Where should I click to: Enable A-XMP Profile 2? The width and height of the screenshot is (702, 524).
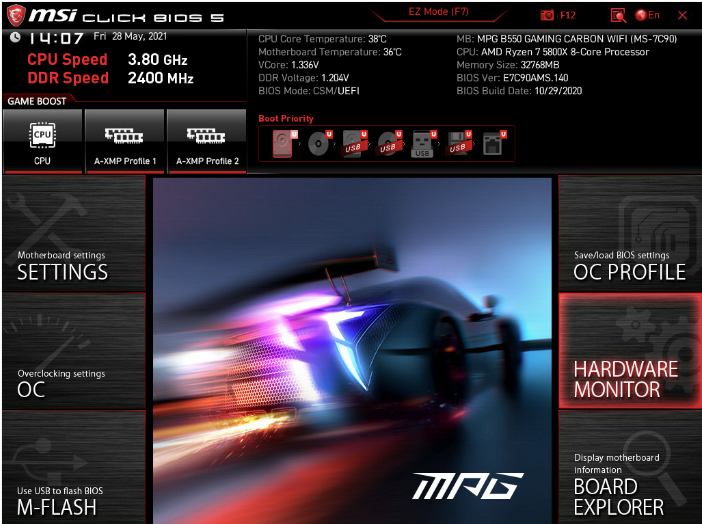coord(207,141)
